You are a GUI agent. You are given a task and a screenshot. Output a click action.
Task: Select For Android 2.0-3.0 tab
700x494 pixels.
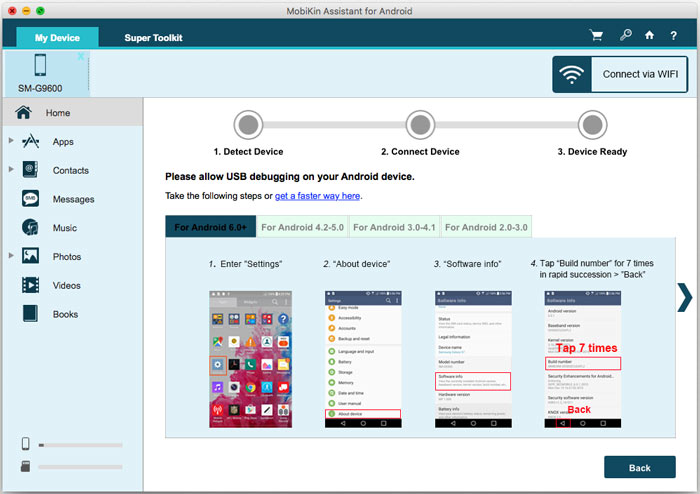486,227
